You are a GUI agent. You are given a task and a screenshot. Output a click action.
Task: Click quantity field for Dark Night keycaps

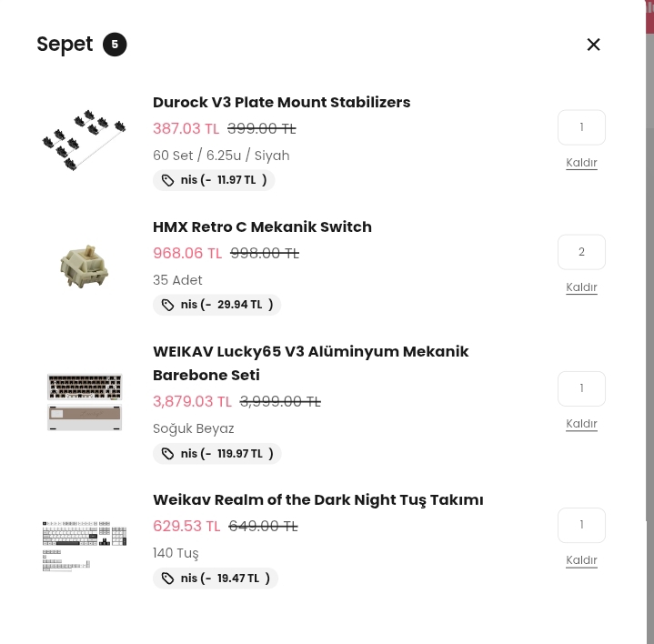(x=581, y=525)
